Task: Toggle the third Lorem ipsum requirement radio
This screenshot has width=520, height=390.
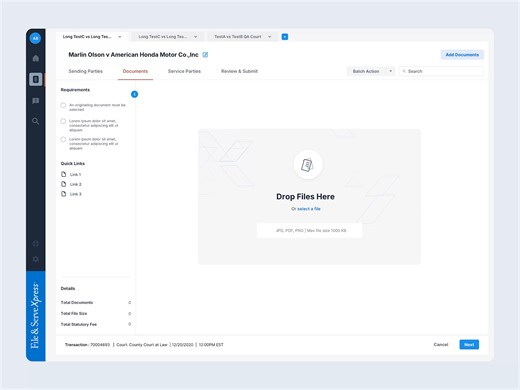Action: point(63,139)
